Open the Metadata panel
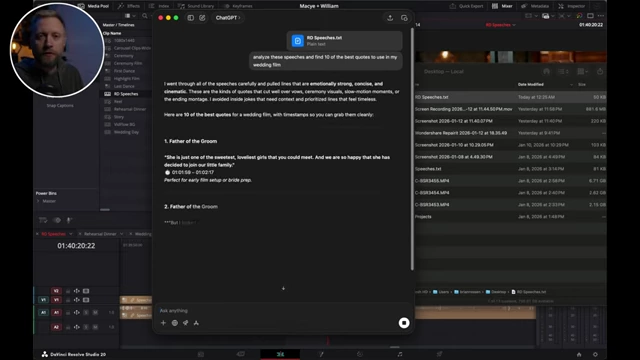The image size is (640, 360). click(535, 6)
